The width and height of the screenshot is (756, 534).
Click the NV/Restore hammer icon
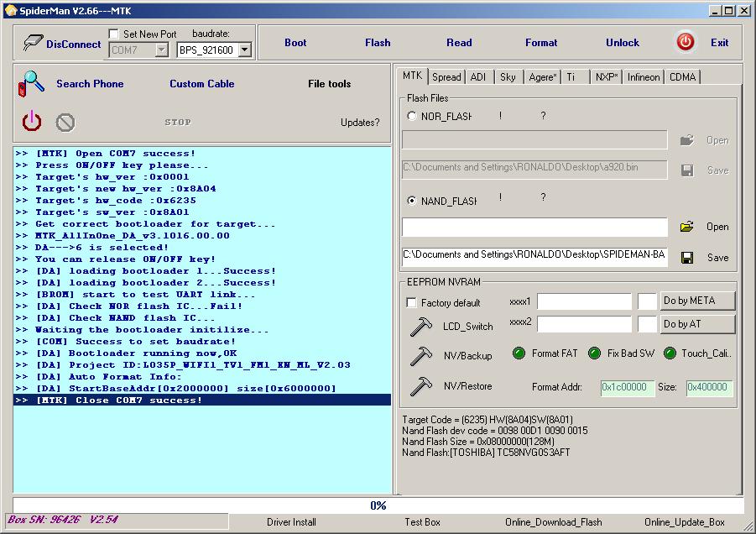(421, 386)
